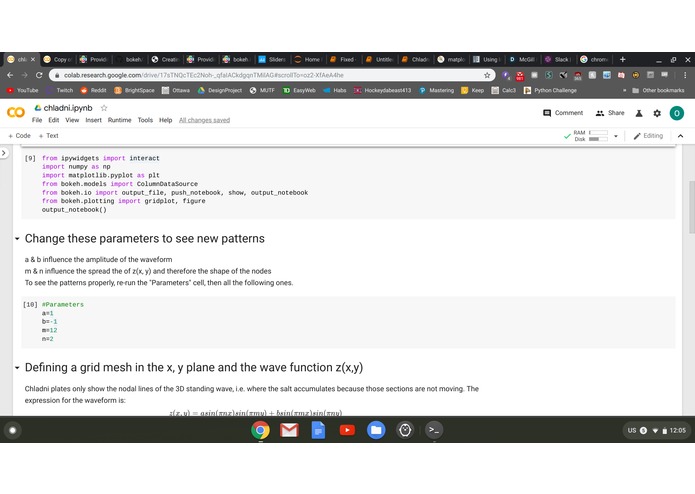Click the page vertical scrollbar thumb
This screenshot has width=695, height=494.
691,206
